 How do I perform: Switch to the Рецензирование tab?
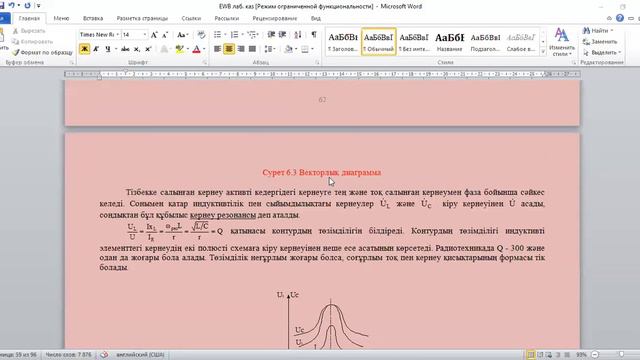click(x=275, y=18)
